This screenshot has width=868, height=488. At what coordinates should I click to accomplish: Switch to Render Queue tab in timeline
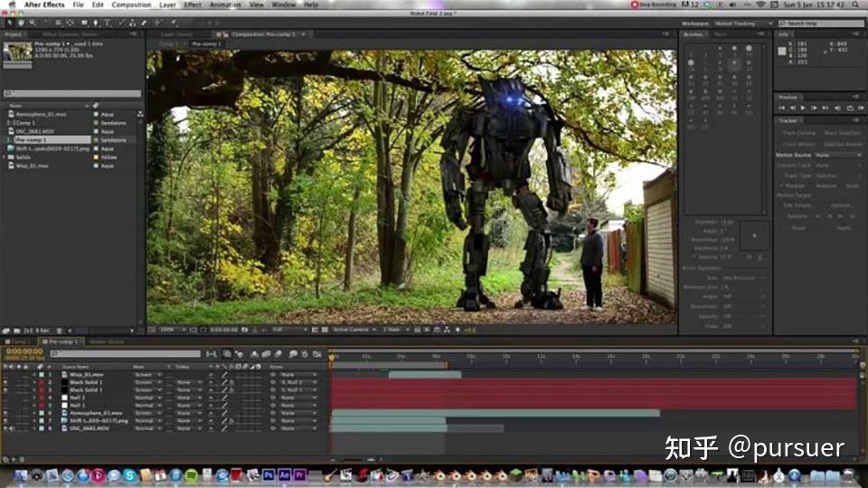point(107,342)
